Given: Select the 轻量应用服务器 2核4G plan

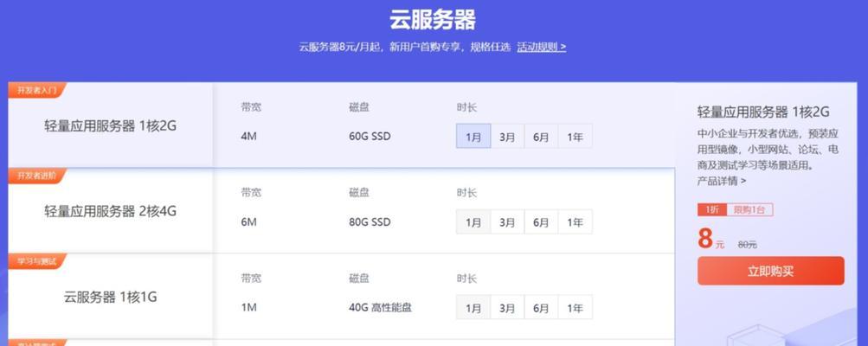Looking at the screenshot, I should (x=110, y=211).
